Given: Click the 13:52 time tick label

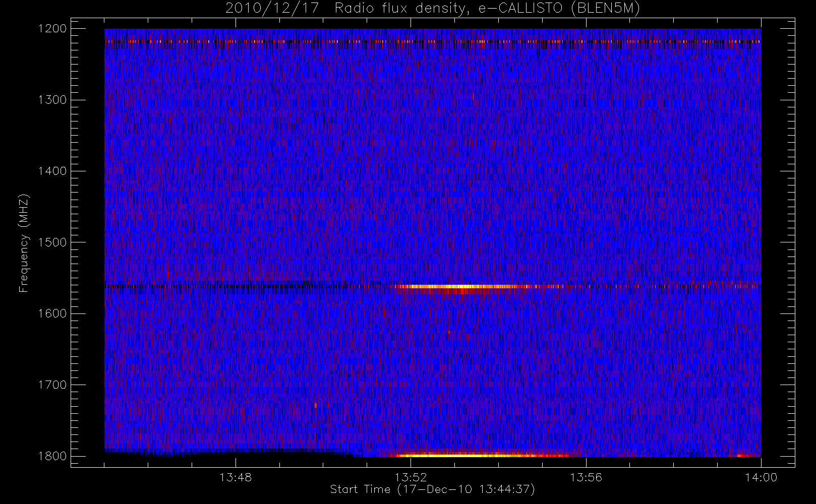Looking at the screenshot, I should pos(411,477).
